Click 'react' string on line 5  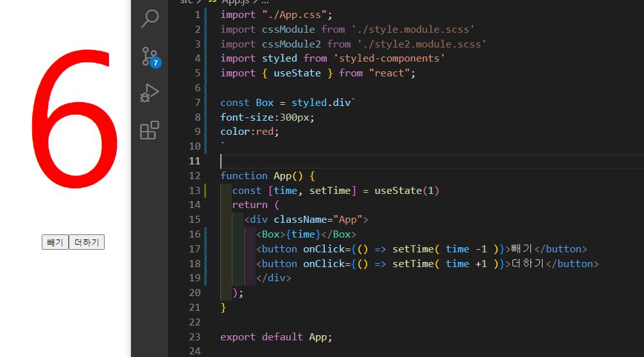pos(389,73)
